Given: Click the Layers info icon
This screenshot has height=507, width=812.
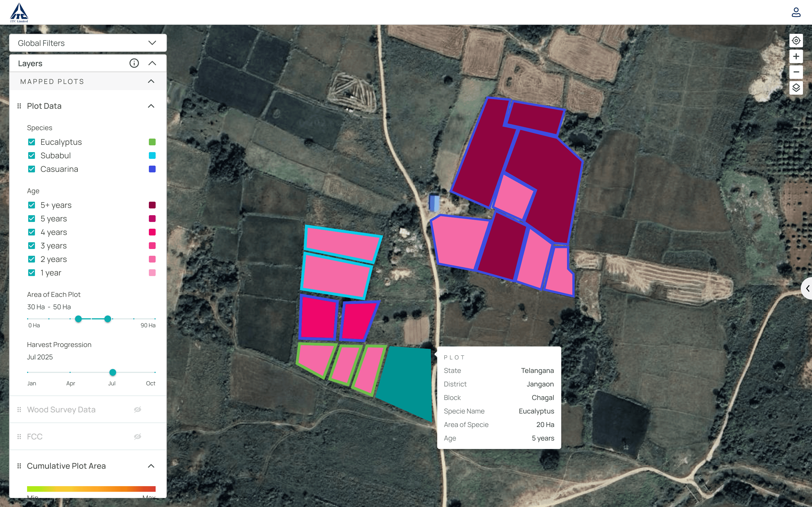Looking at the screenshot, I should (x=134, y=63).
